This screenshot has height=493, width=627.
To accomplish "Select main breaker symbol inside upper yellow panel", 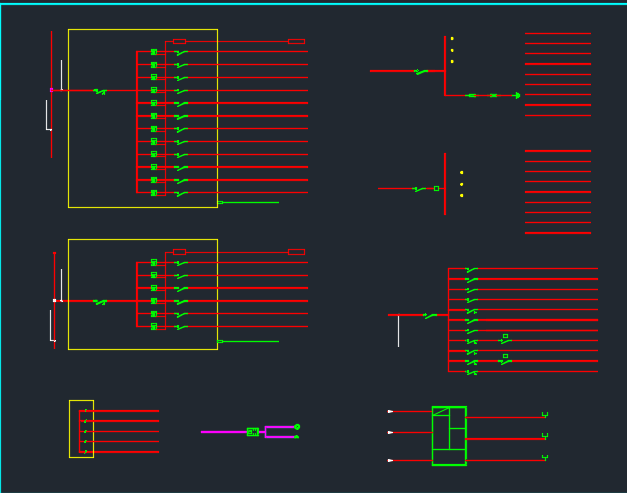I will (x=100, y=92).
